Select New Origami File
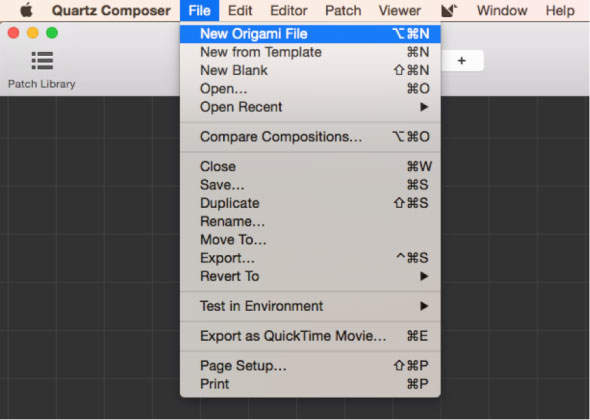This screenshot has height=420, width=590. pyautogui.click(x=310, y=34)
